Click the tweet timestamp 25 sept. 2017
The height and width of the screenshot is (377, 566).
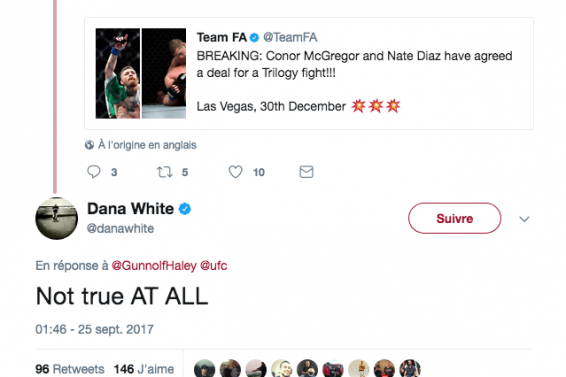click(x=95, y=329)
